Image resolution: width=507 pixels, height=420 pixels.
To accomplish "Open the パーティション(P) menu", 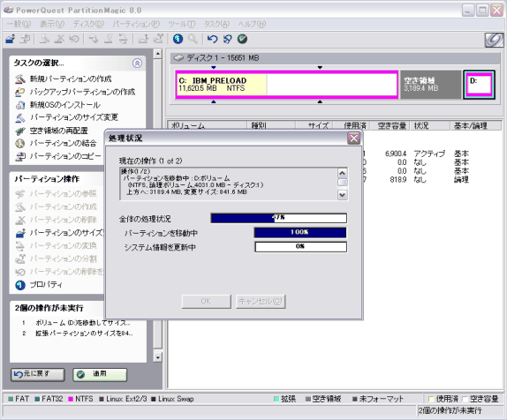I will 136,24.
